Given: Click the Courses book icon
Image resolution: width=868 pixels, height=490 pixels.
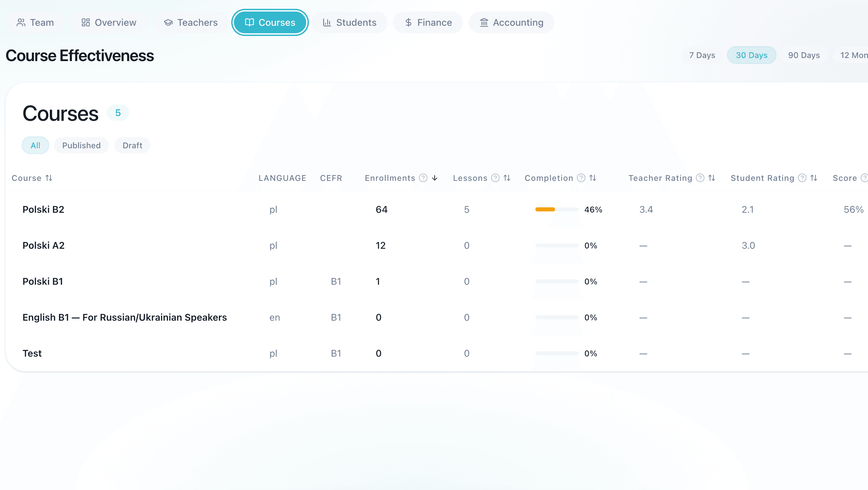Looking at the screenshot, I should (x=250, y=22).
